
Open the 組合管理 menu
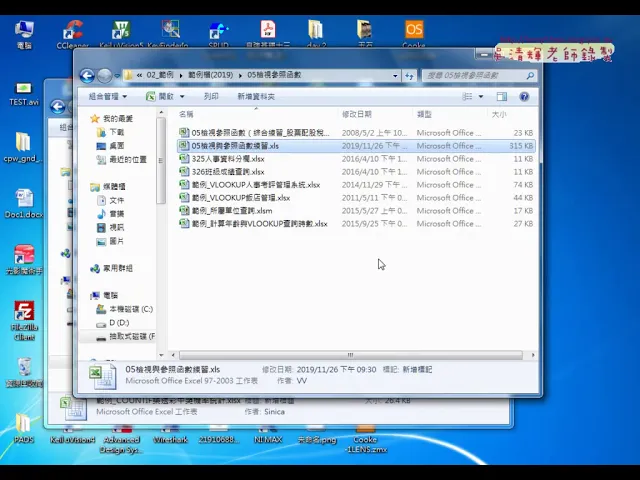pos(108,97)
